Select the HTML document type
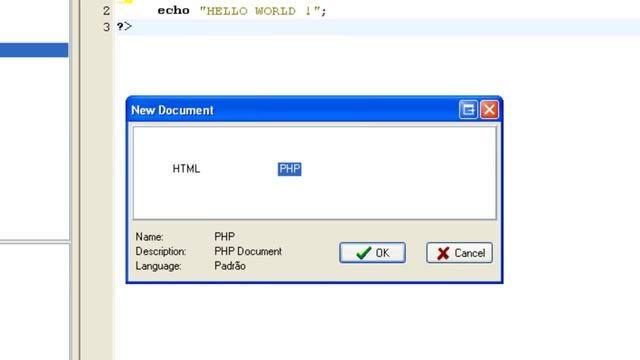 click(x=186, y=169)
